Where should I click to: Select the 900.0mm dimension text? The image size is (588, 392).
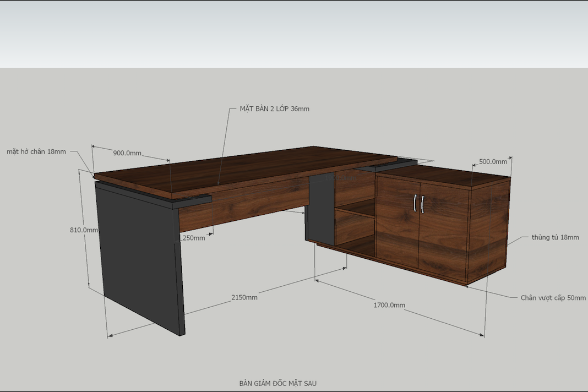127,153
